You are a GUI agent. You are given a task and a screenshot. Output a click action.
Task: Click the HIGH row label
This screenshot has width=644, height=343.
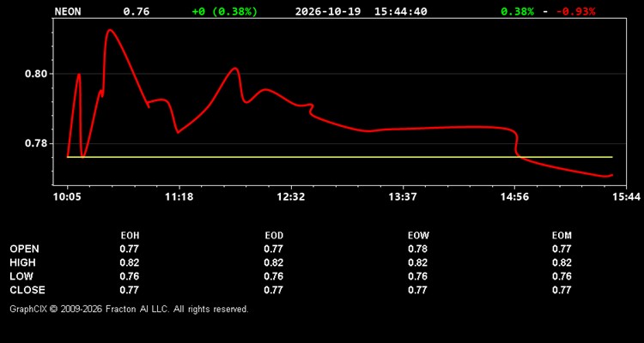tap(22, 262)
